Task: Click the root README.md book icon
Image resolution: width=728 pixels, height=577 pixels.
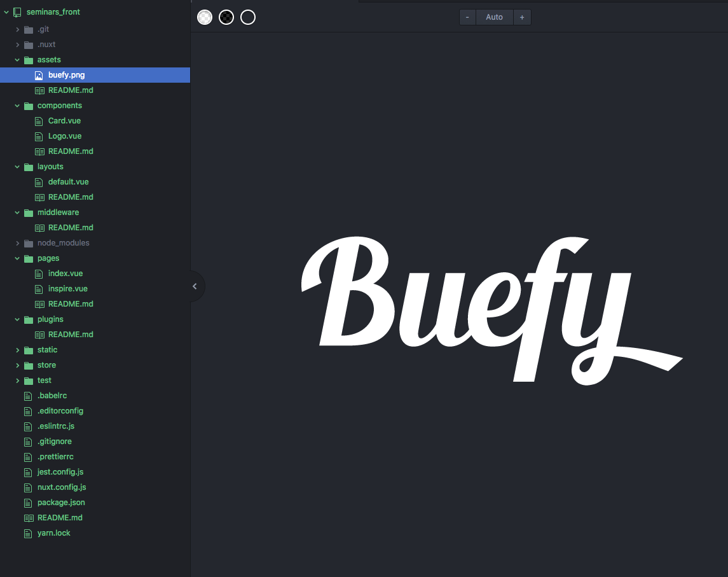Action: coord(29,518)
